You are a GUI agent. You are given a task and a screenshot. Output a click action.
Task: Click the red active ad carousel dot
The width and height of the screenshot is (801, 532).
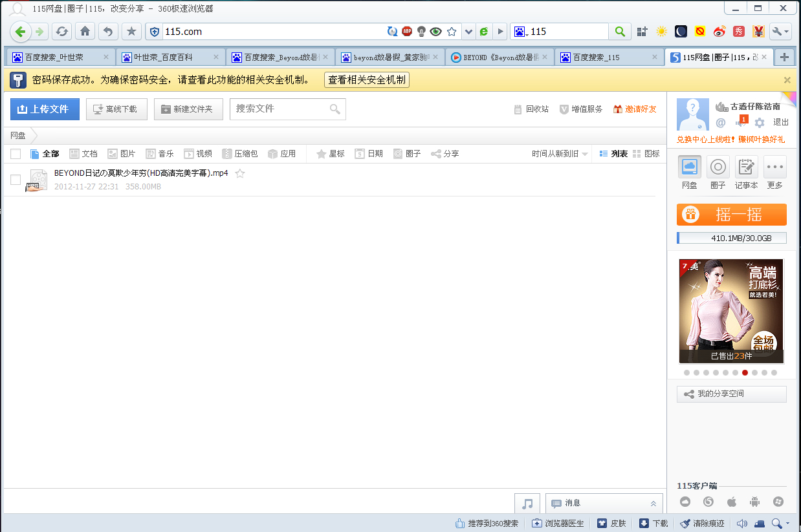tap(745, 373)
